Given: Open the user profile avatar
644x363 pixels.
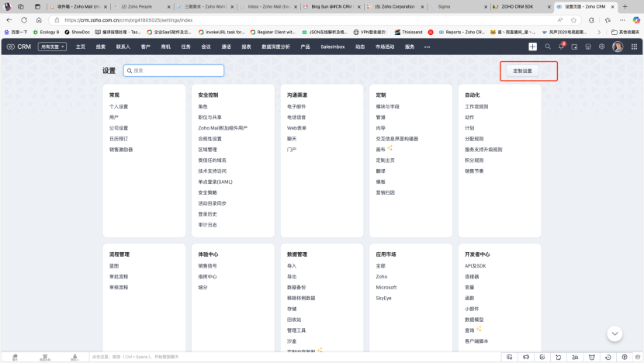Looking at the screenshot, I should [x=618, y=47].
